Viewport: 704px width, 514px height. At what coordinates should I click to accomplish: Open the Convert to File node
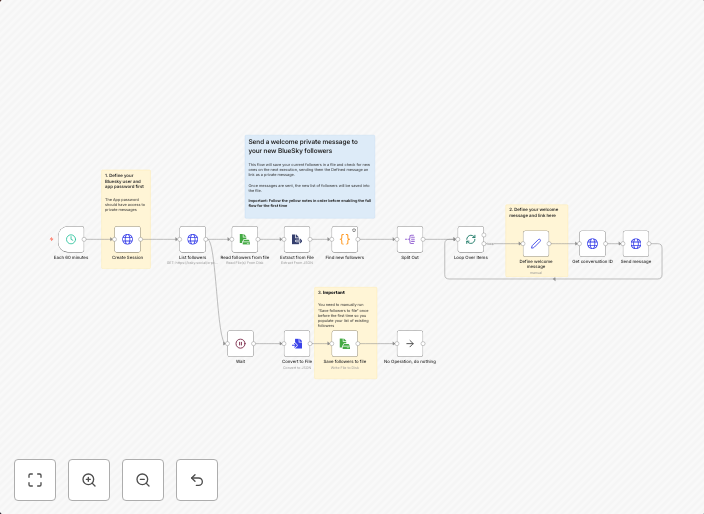coord(297,343)
